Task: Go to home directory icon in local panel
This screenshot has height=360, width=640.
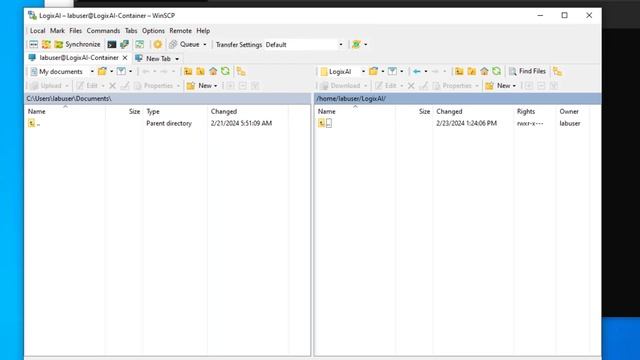Action: pyautogui.click(x=213, y=71)
